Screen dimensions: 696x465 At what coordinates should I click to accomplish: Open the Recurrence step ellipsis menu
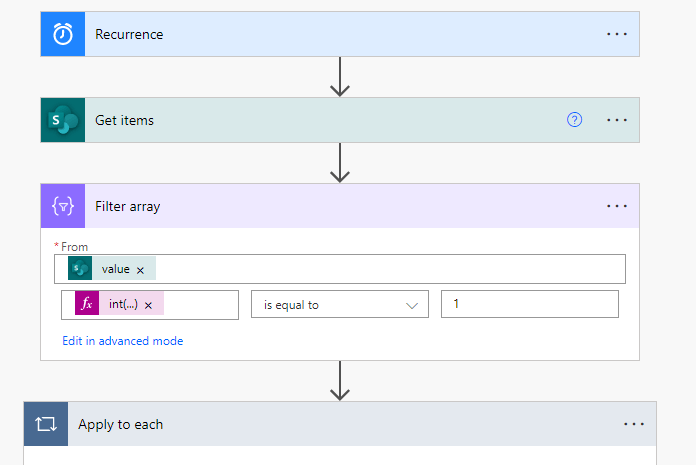pyautogui.click(x=617, y=34)
